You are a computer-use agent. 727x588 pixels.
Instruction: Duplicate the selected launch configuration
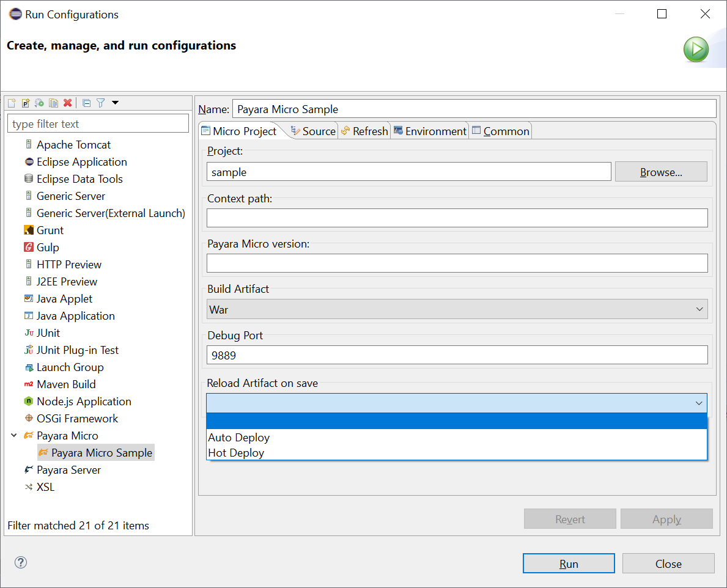click(x=53, y=103)
